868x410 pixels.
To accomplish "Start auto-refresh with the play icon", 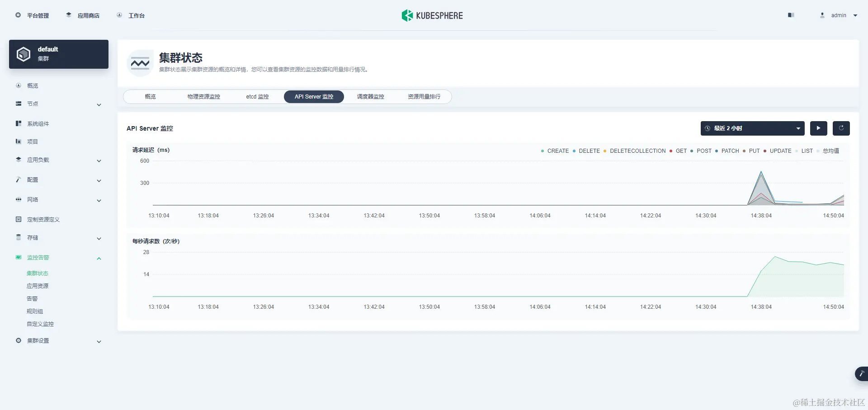I will pyautogui.click(x=818, y=128).
